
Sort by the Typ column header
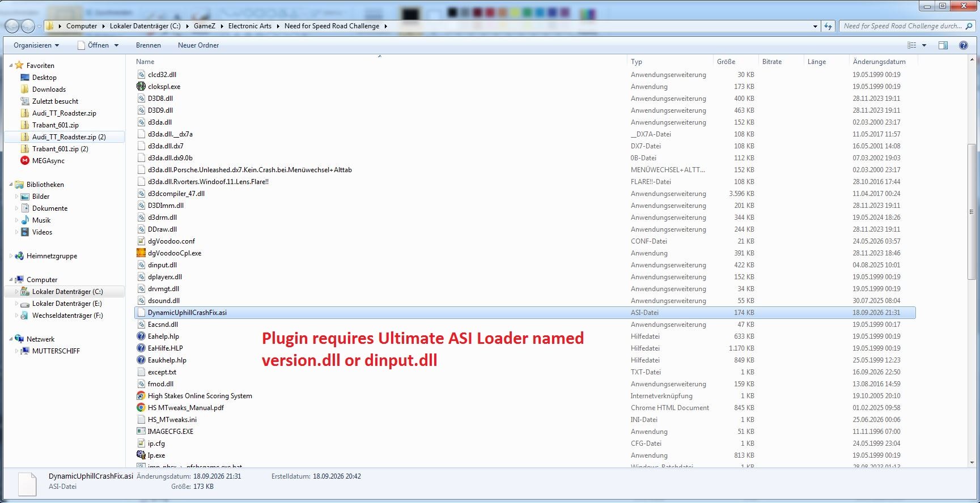coord(670,62)
